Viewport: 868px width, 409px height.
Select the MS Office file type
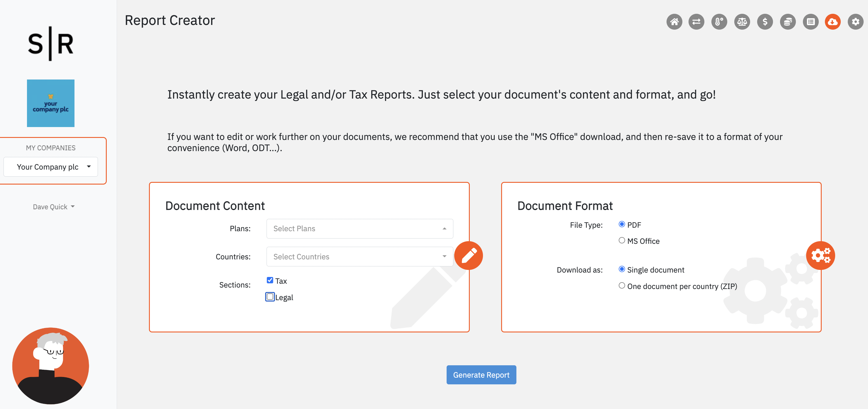pos(622,240)
